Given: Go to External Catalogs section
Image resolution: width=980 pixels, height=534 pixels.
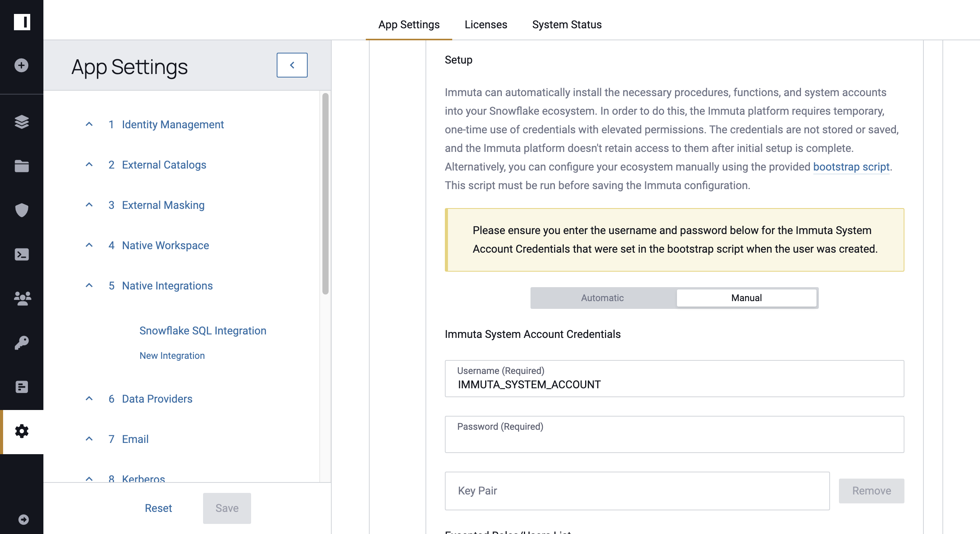Looking at the screenshot, I should 164,165.
